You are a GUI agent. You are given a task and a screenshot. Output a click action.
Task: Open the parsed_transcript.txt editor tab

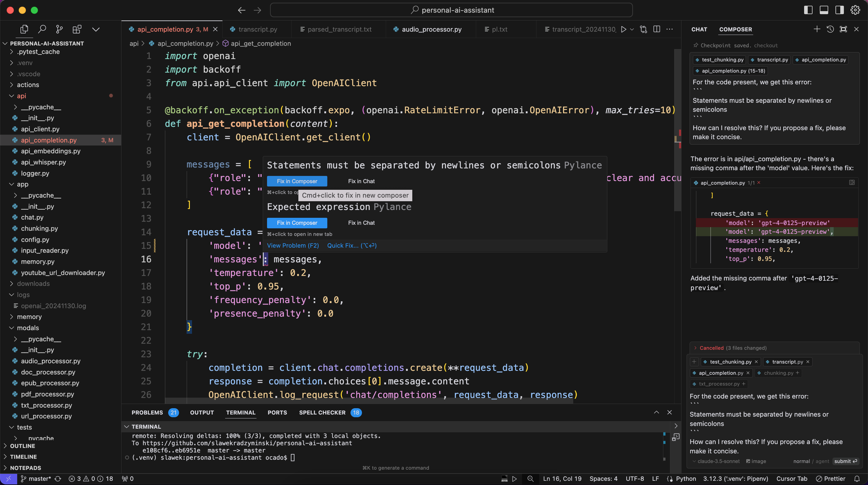click(339, 29)
